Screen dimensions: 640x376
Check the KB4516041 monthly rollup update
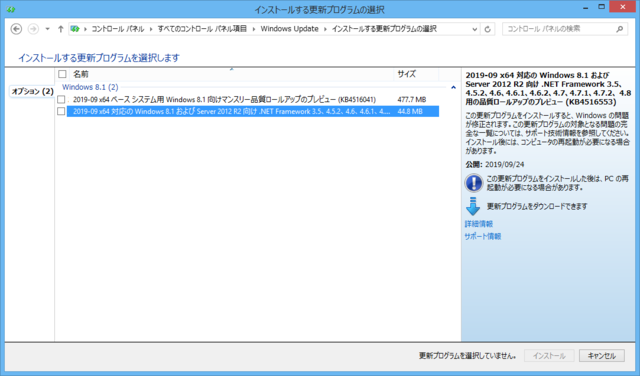(x=61, y=99)
